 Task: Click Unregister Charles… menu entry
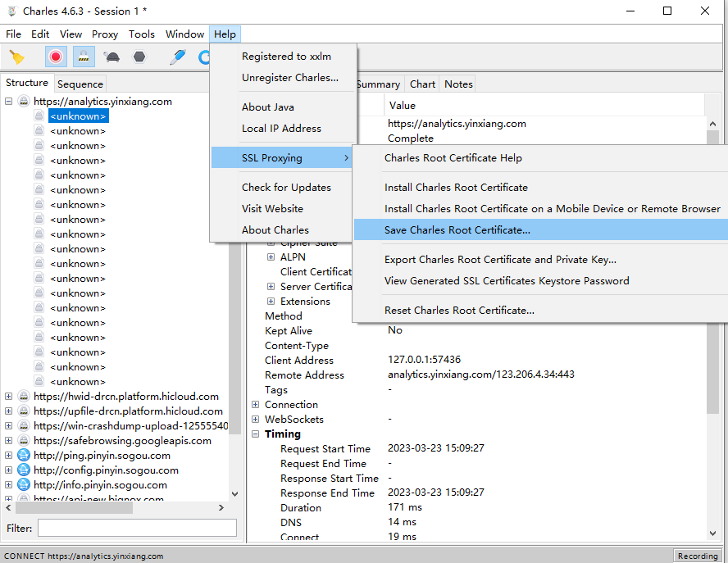pos(283,78)
